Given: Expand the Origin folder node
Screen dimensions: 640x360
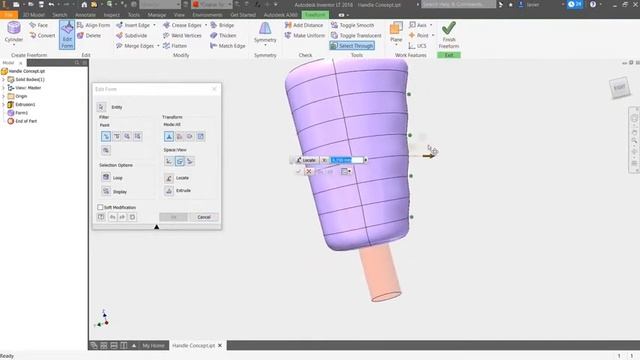Looking at the screenshot, I should (4, 96).
